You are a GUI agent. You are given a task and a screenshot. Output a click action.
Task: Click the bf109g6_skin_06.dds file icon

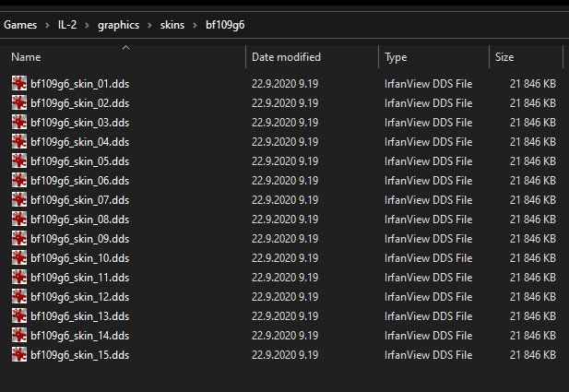coord(19,181)
